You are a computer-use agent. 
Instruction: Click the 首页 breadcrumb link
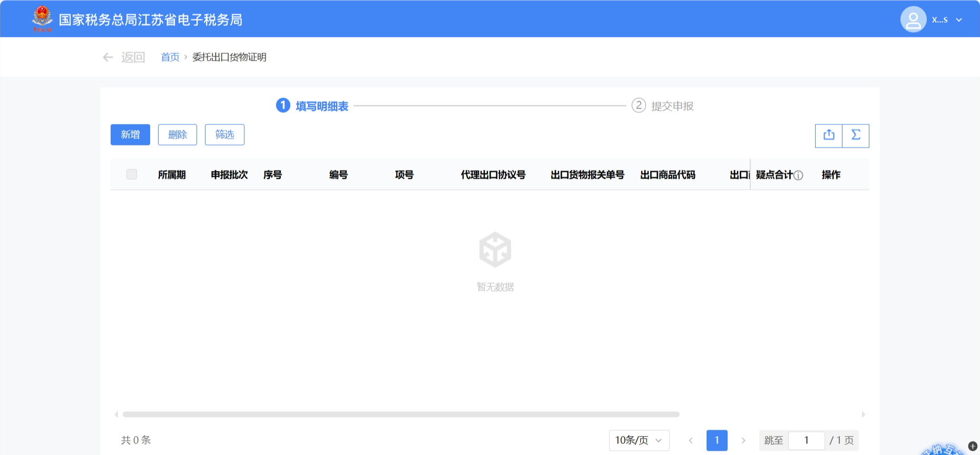(x=170, y=57)
